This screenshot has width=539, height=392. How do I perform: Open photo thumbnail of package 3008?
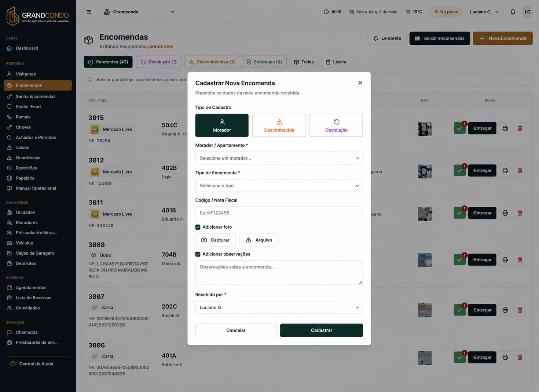click(425, 260)
